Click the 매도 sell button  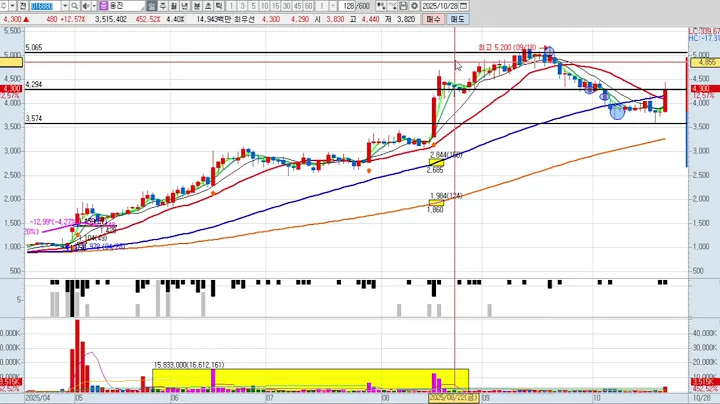tap(458, 19)
